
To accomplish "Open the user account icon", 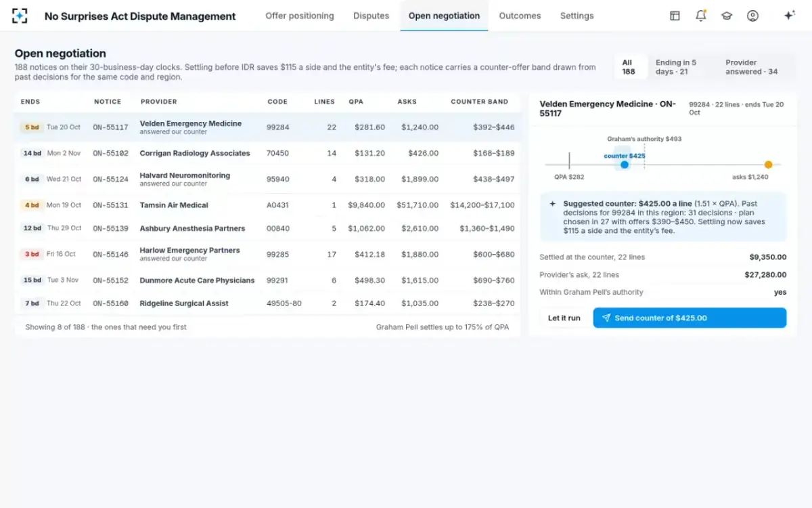I will point(752,16).
